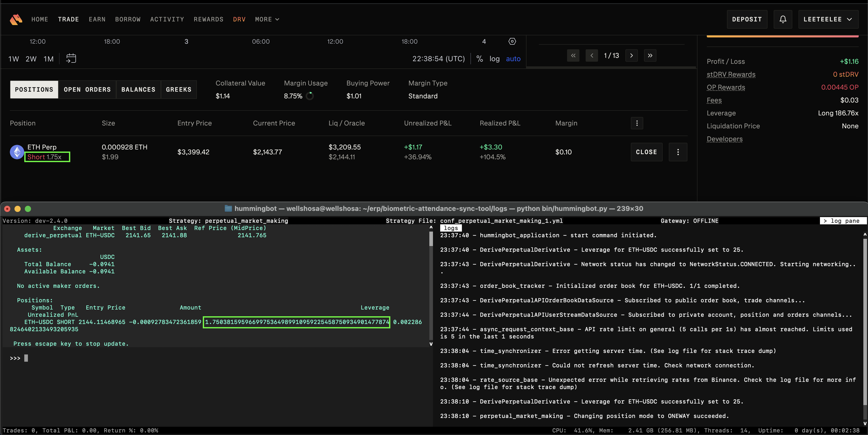Switch to the Open Orders tab

click(x=87, y=90)
